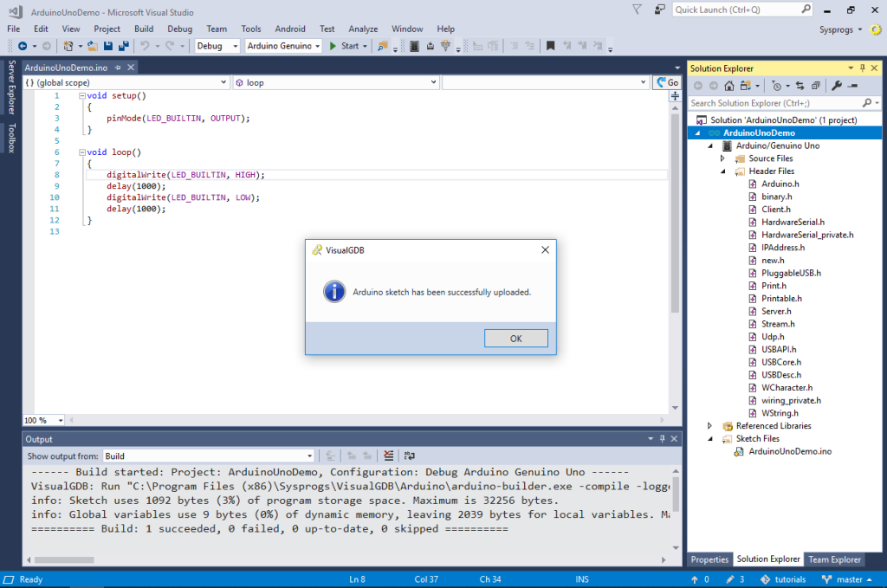Click the Solution Explorer Home icon
The image size is (887, 588).
coord(729,86)
